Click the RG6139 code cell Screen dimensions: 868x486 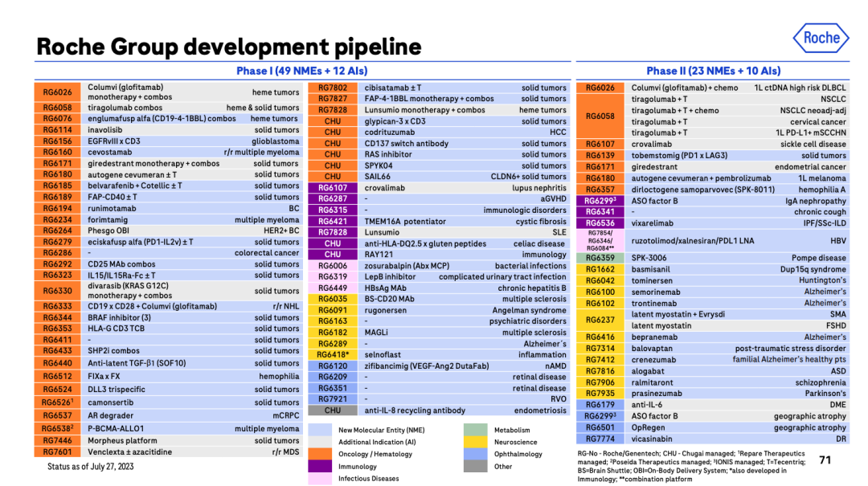click(600, 156)
